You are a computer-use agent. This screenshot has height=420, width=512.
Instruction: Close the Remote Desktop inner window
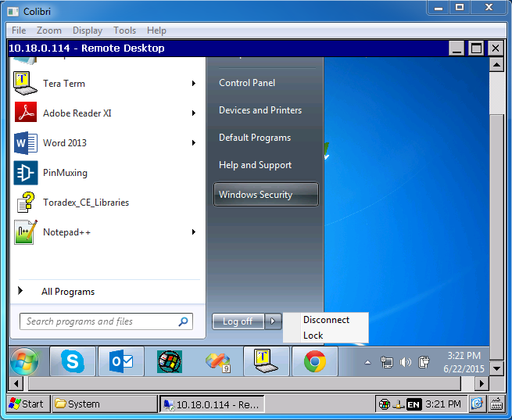pyautogui.click(x=496, y=48)
